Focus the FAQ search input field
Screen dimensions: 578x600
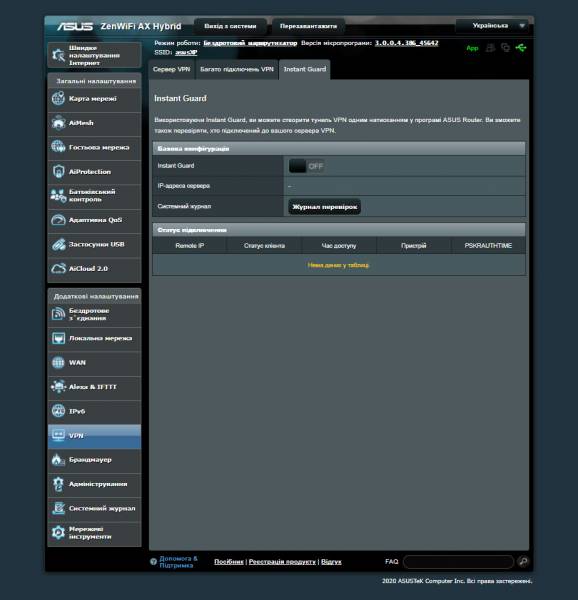(458, 562)
